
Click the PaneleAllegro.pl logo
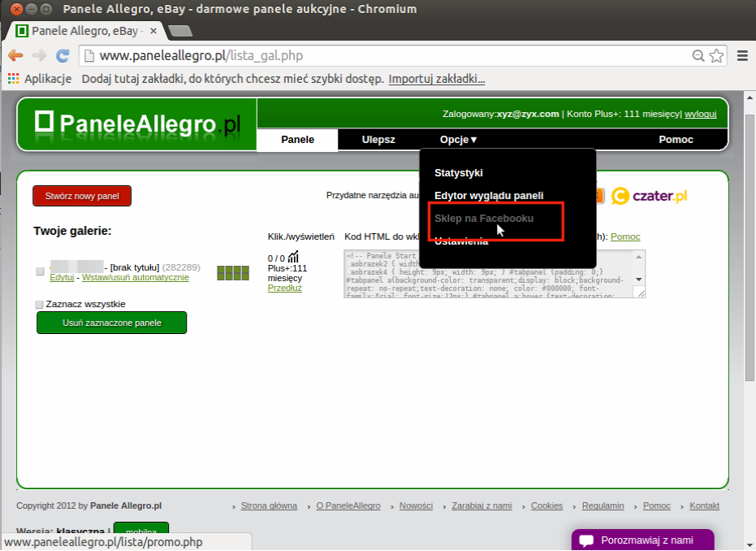[138, 124]
